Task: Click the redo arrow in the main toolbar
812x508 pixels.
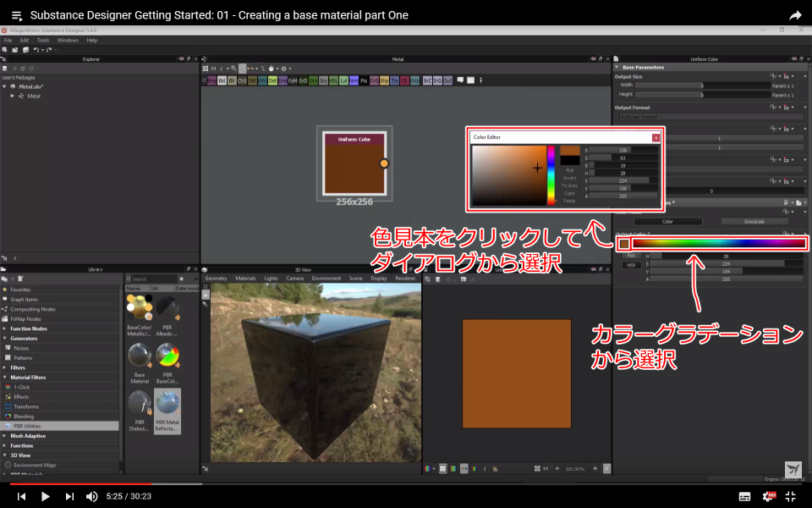Action: [x=49, y=50]
